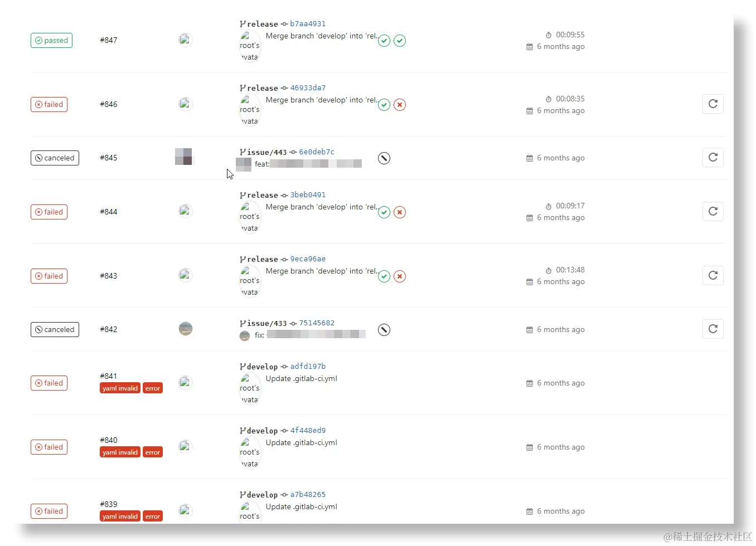Open pipeline number #844 link
This screenshot has width=756, height=546.
(109, 212)
